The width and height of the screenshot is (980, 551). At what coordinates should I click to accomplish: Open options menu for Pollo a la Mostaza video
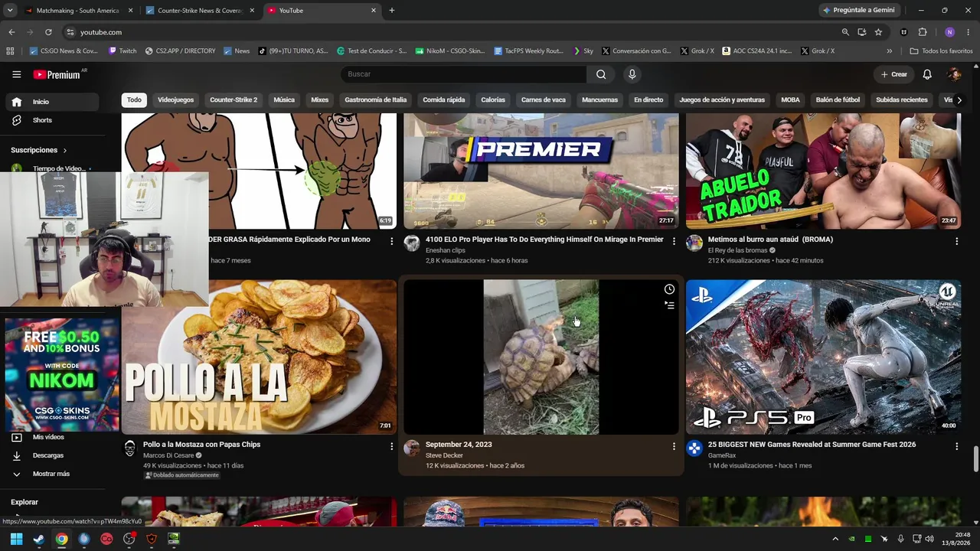(392, 445)
